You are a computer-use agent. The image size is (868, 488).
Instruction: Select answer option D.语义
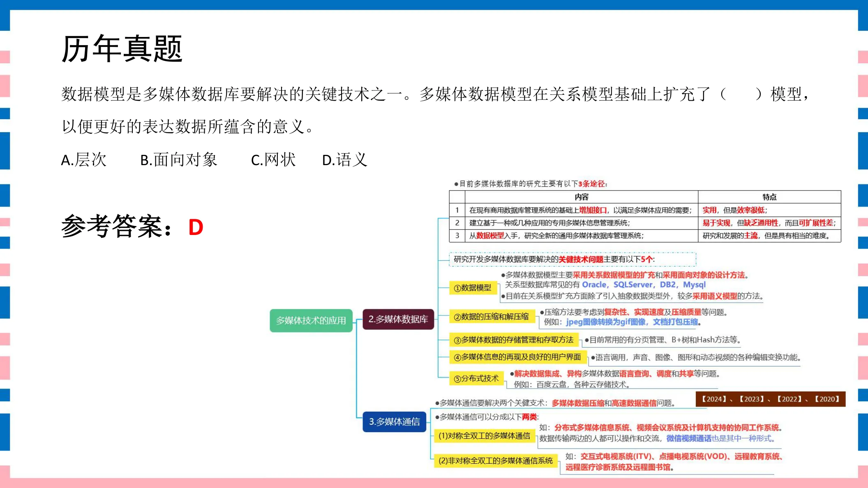344,160
